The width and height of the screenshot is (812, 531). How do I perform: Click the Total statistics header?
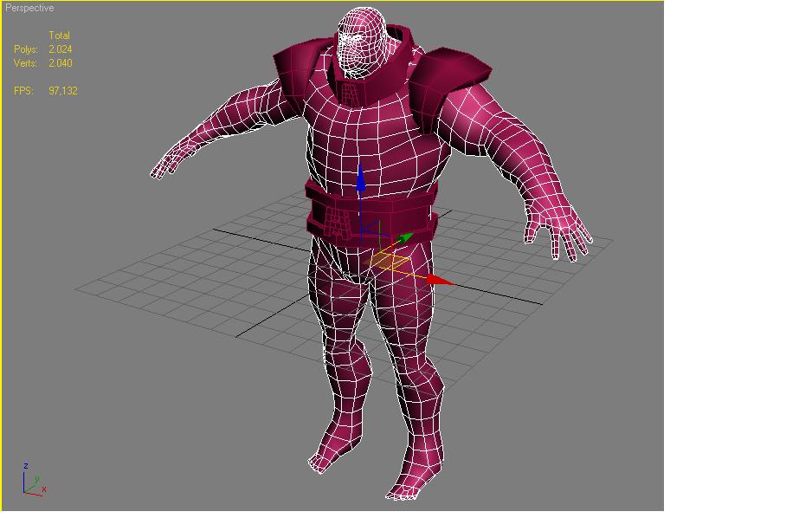[x=59, y=36]
